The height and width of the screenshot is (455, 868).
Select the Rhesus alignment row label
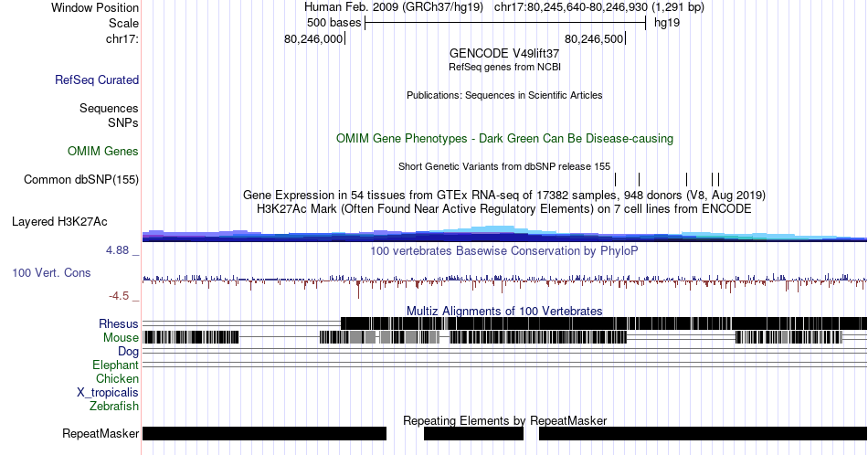119,323
